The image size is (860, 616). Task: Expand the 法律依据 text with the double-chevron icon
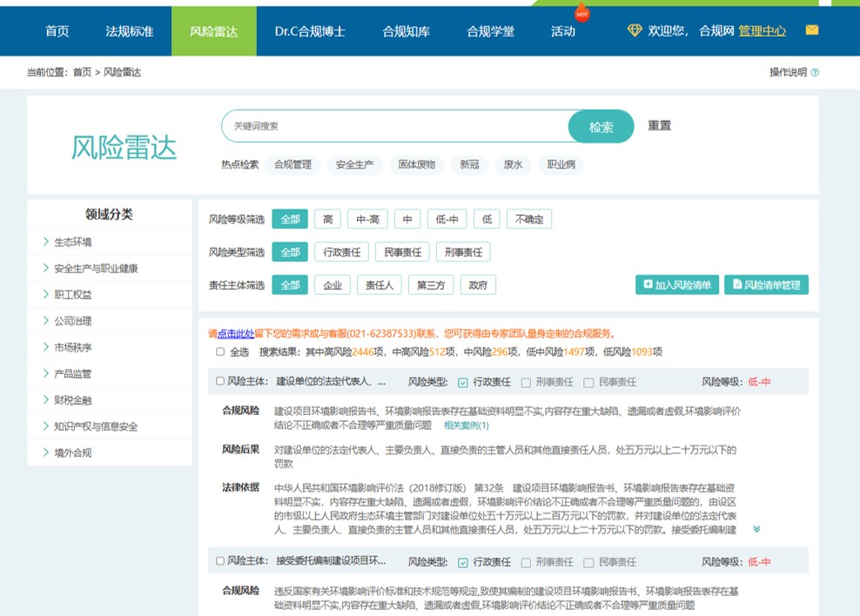[x=756, y=529]
